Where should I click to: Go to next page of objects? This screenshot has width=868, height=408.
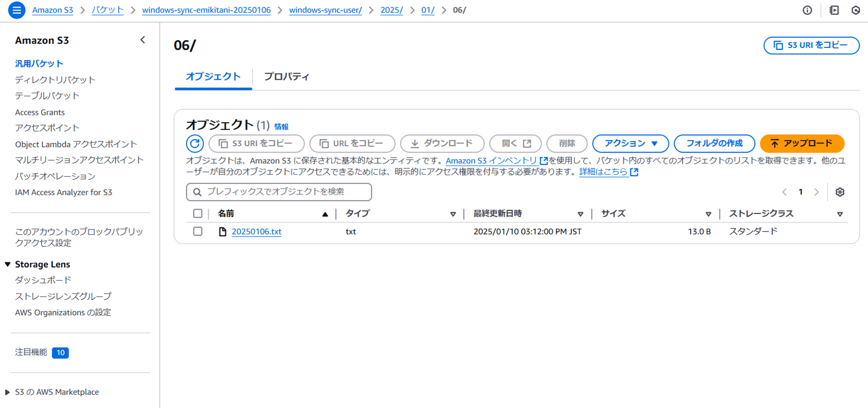816,192
